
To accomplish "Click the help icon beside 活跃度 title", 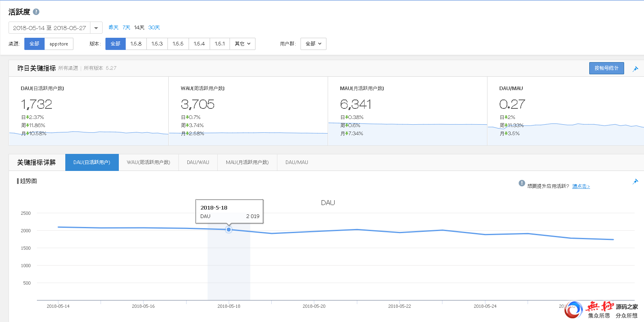I will tap(36, 12).
